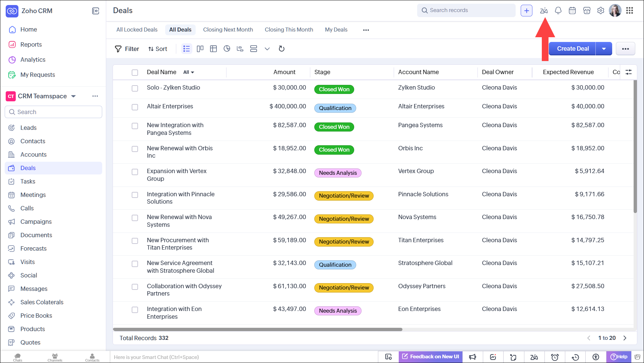This screenshot has height=363, width=644.
Task: Open the CRM Teamspace dropdown
Action: click(x=74, y=96)
